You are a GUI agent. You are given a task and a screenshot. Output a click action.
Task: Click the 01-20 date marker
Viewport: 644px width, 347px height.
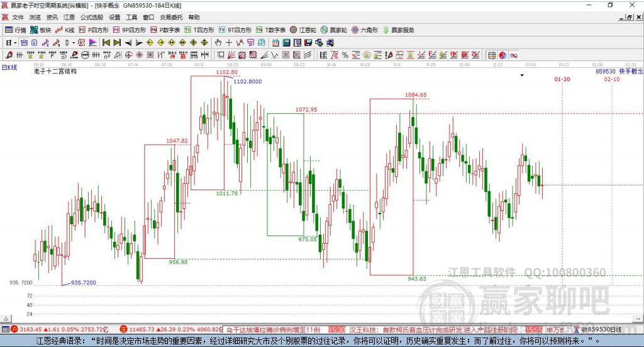[x=562, y=79]
